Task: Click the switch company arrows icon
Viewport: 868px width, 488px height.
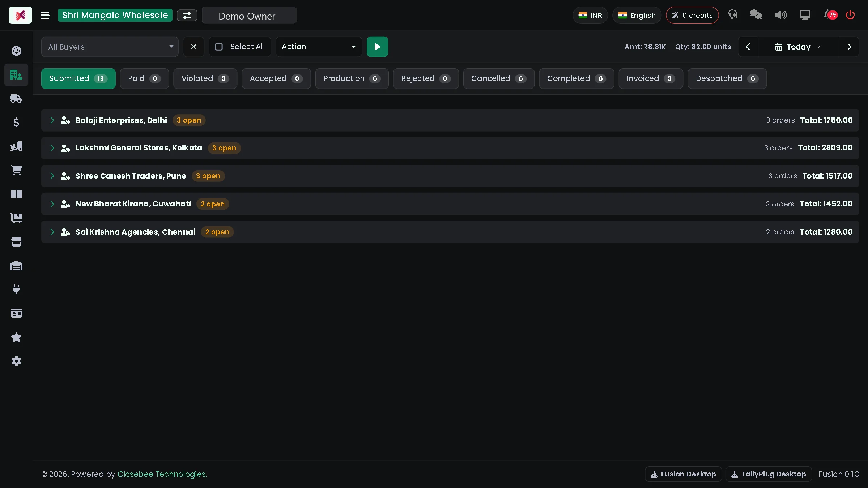Action: click(x=187, y=15)
